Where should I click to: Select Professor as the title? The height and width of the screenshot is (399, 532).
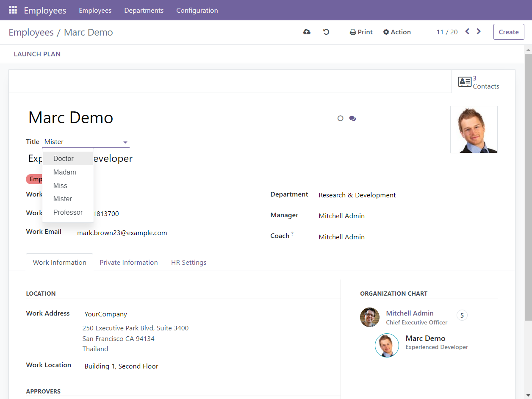point(67,212)
